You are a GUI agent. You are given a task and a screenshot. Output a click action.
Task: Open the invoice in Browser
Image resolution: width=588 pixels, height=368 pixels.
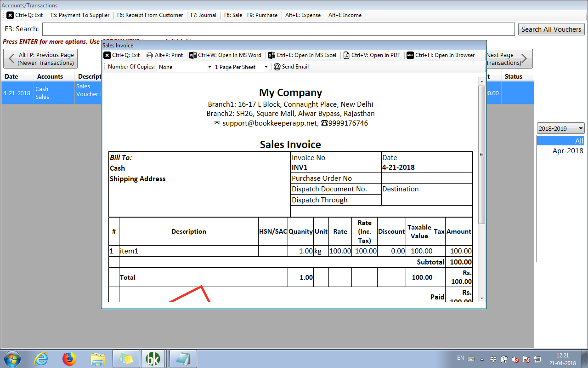tap(441, 55)
